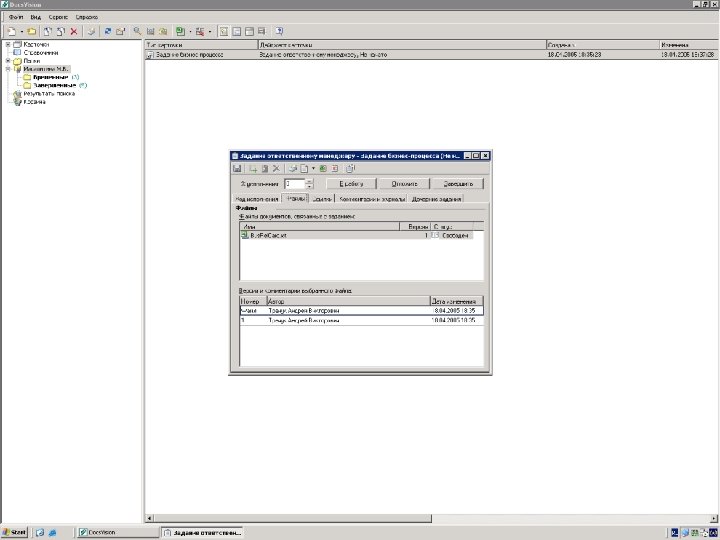
Task: Click the horizontal scrollbar right arrow
Action: [x=714, y=518]
